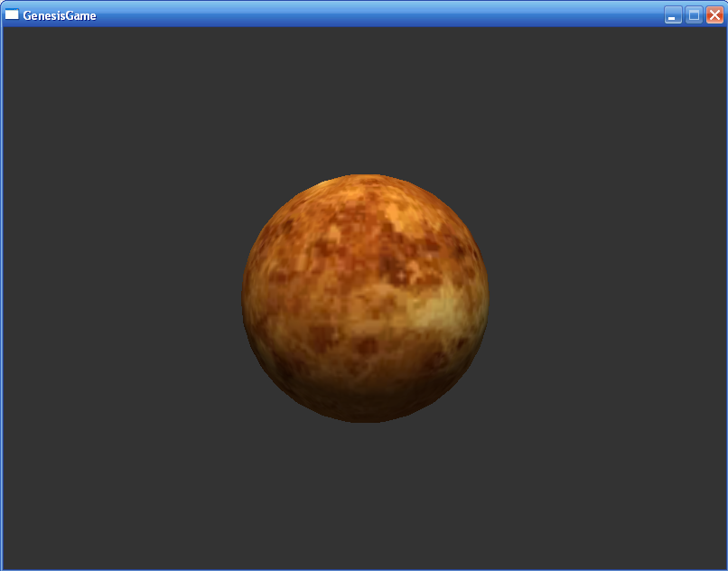
Task: Click the left edge of the planet sphere
Action: 248,296
